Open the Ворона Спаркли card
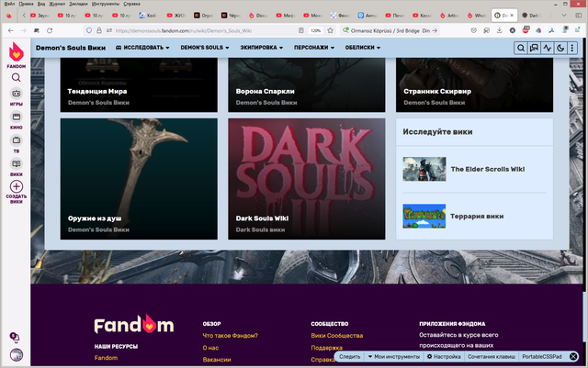 [x=306, y=85]
